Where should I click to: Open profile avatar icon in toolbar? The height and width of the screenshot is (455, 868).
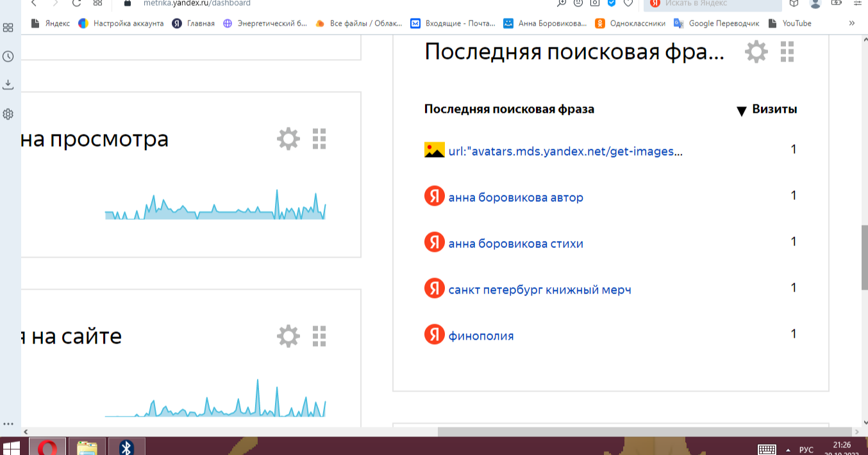[815, 3]
